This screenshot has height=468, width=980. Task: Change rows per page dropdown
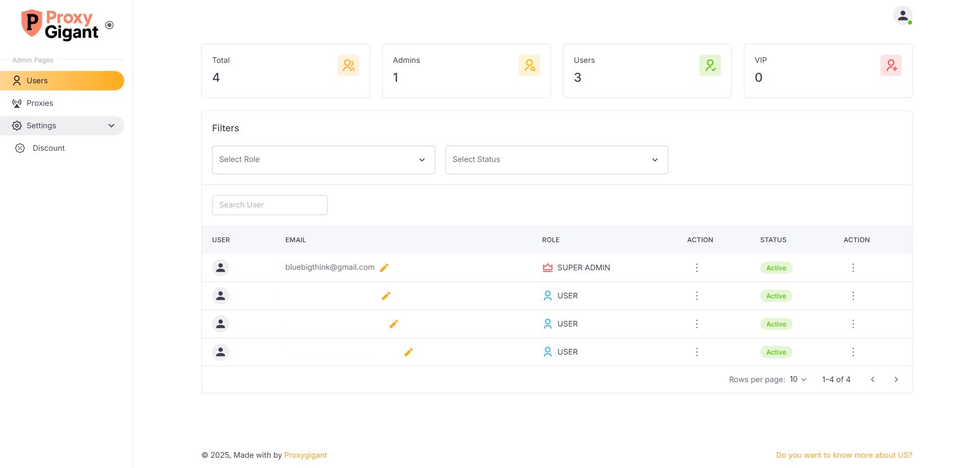click(798, 379)
